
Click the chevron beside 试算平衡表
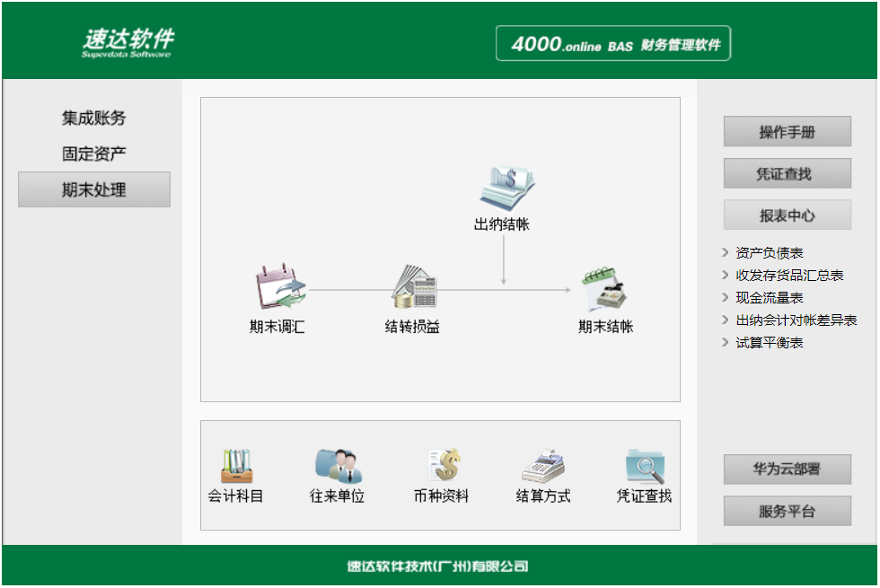(x=725, y=343)
